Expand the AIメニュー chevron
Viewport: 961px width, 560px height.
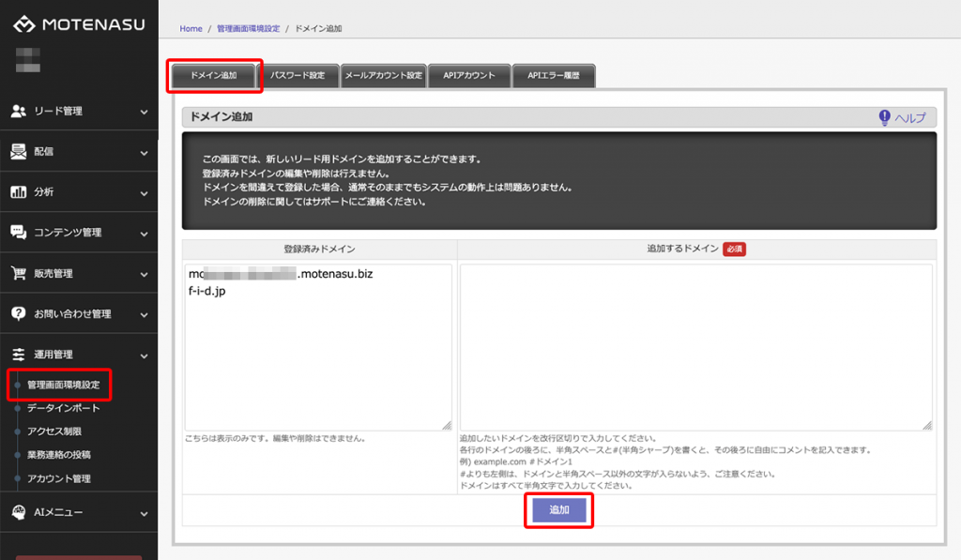tap(144, 513)
